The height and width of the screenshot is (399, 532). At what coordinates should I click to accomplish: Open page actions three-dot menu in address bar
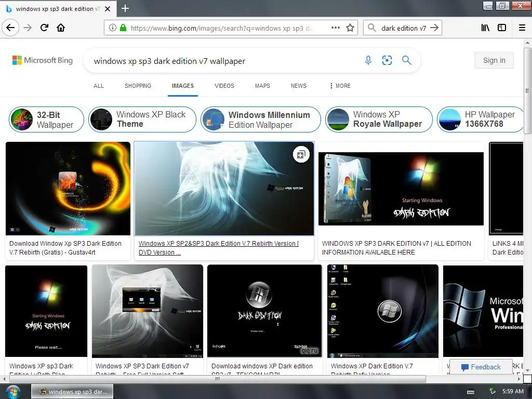(336, 28)
